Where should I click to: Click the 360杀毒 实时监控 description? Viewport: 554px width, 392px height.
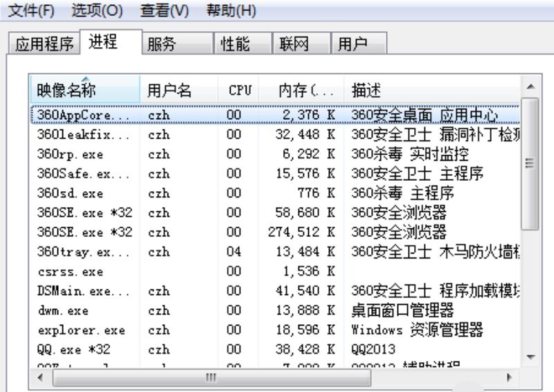[x=410, y=154]
